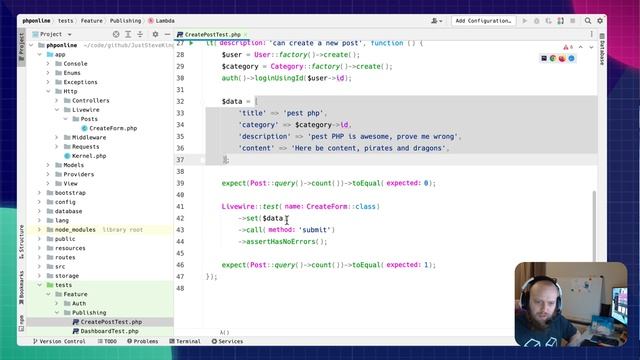
Task: Toggle the Structure tool window
Action: 22,242
